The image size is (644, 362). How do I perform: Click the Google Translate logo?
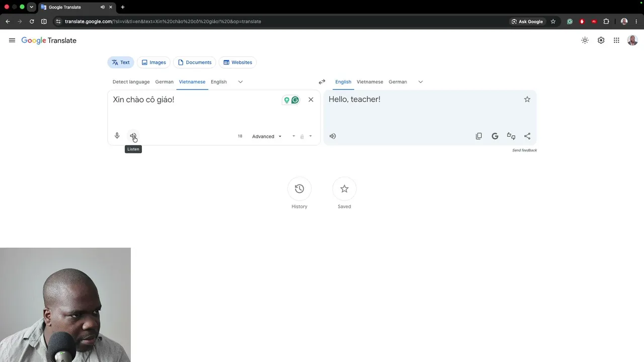point(49,40)
